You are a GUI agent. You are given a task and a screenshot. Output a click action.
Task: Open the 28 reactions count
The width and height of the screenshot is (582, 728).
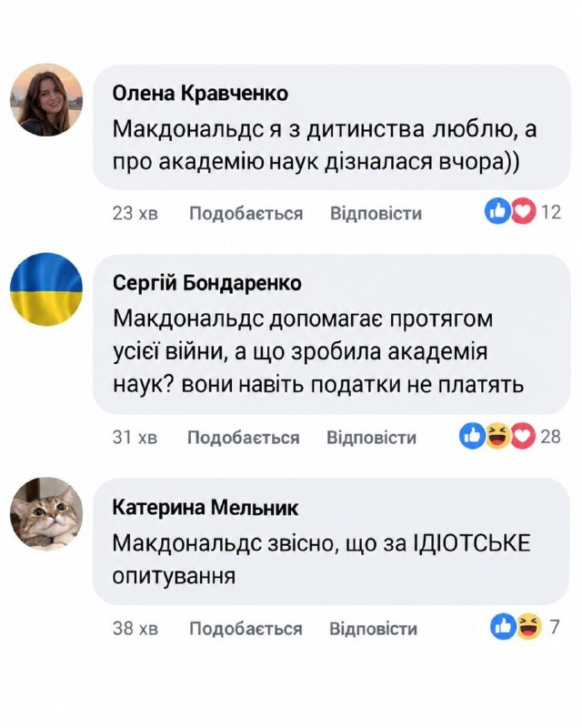tap(550, 437)
